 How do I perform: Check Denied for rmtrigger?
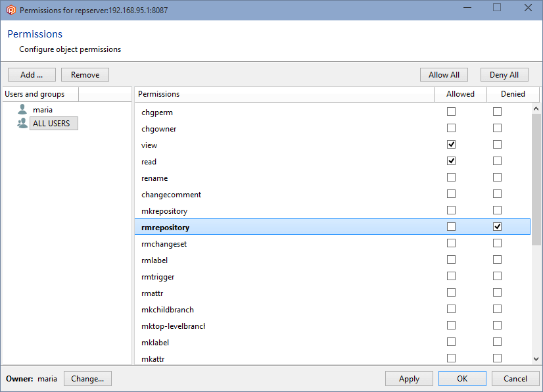coord(497,276)
